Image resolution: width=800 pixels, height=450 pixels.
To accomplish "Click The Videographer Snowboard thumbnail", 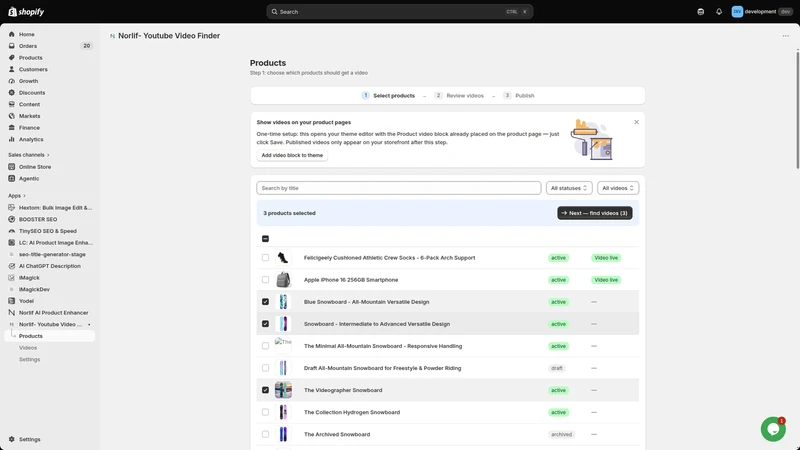I will tap(283, 390).
